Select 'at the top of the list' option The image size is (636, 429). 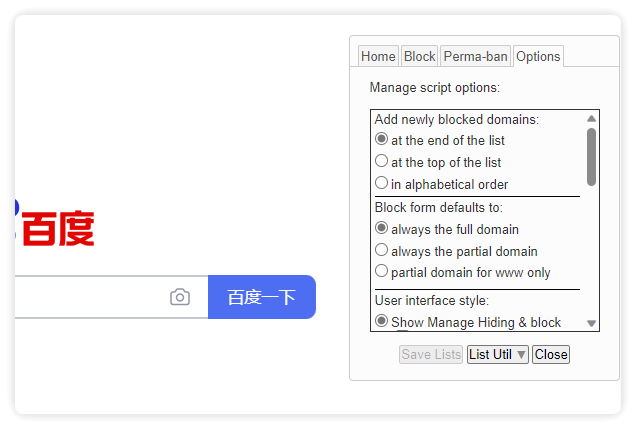381,162
